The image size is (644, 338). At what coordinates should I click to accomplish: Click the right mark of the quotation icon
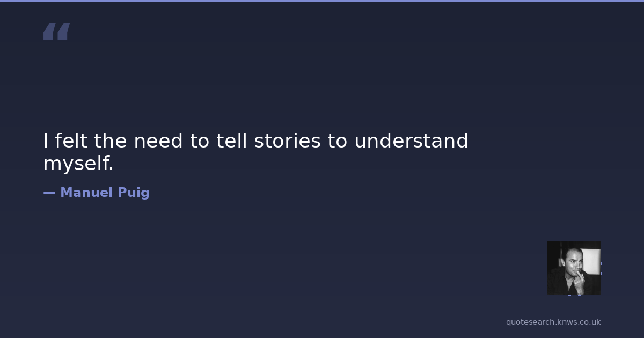click(x=63, y=32)
